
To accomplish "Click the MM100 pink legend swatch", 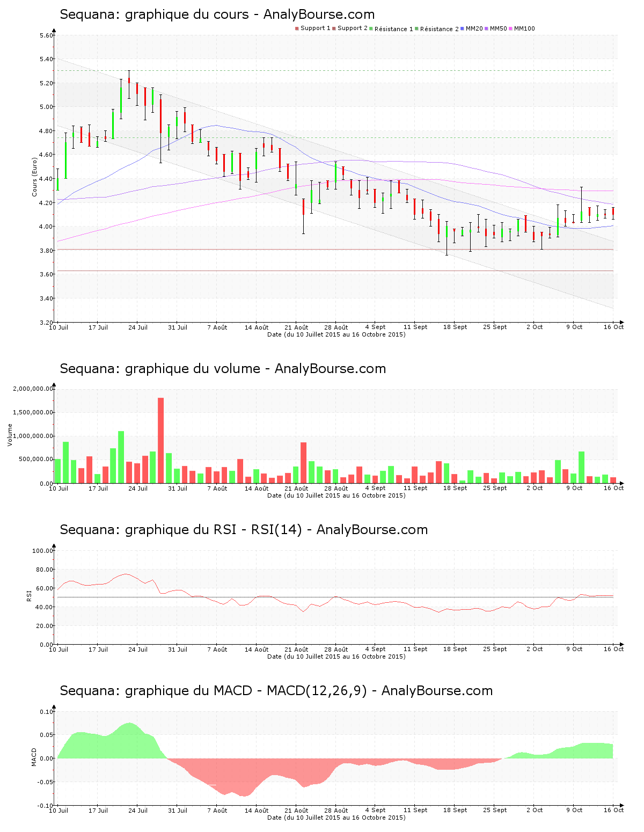I will [x=510, y=28].
